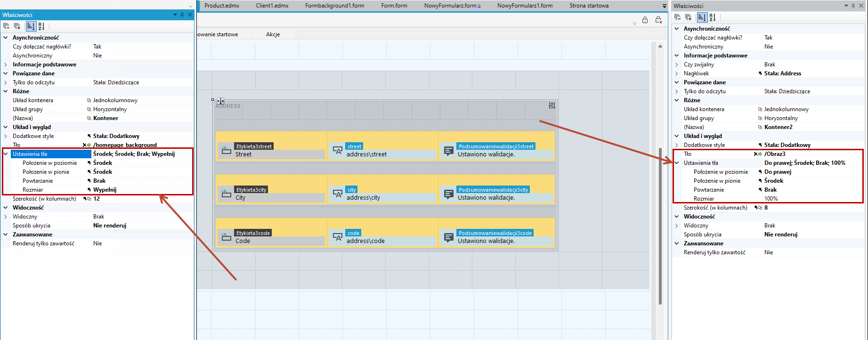Screen dimensions: 868x340
Task: Select the Etykieta3street label icon
Action: [226, 150]
